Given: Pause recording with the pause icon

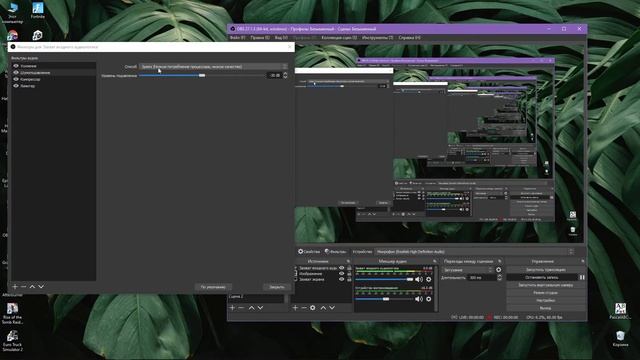Looking at the screenshot, I should pos(582,278).
